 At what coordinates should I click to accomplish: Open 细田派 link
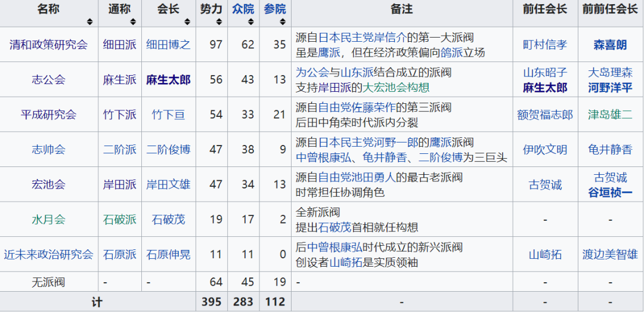click(119, 44)
